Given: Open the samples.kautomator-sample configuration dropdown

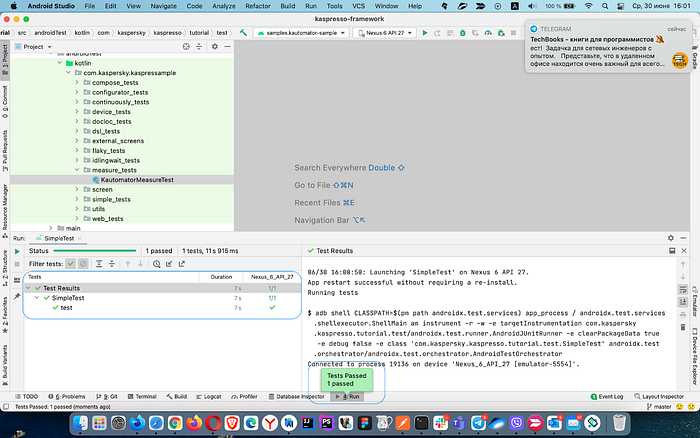Looking at the screenshot, I should [x=301, y=33].
